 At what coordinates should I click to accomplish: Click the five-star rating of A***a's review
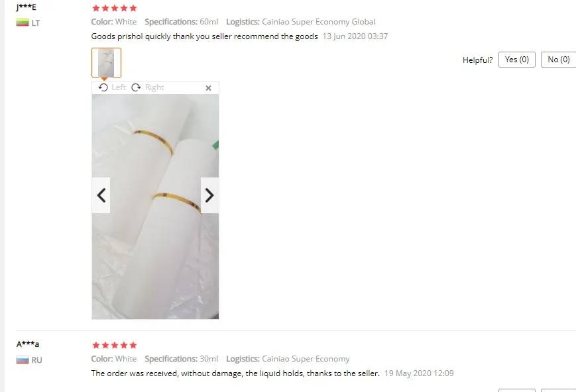click(115, 345)
